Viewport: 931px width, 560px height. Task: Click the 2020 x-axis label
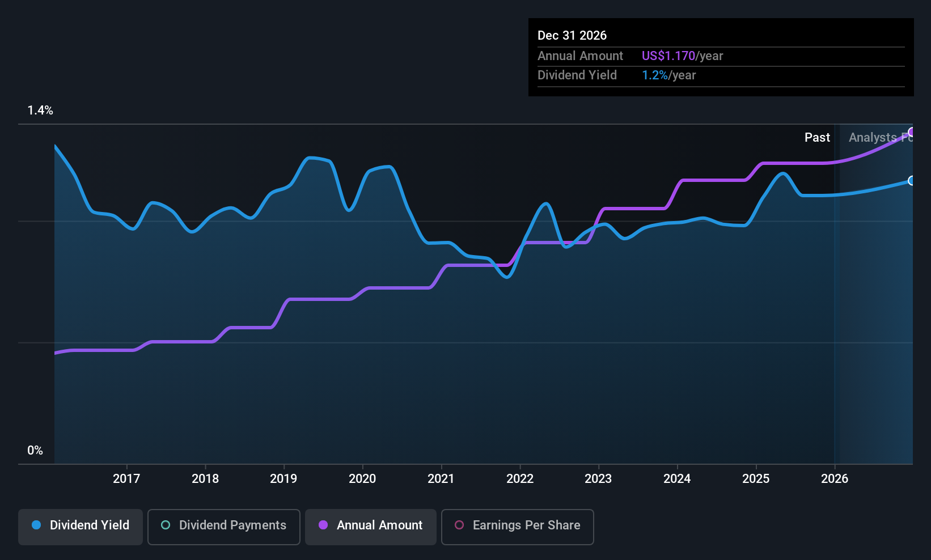click(362, 478)
